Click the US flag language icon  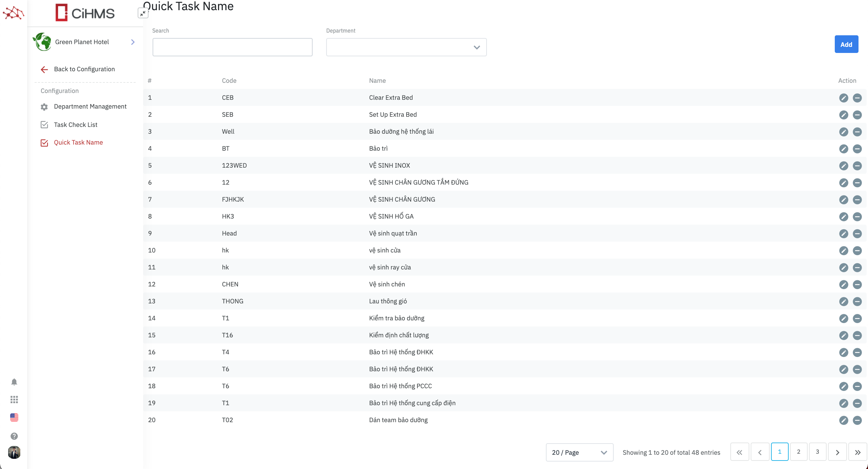14,417
